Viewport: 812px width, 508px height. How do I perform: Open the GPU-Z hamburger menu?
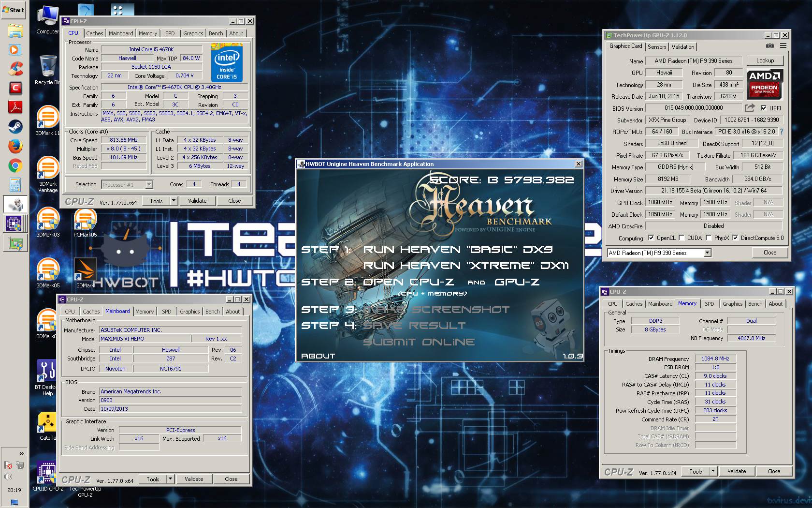point(783,46)
